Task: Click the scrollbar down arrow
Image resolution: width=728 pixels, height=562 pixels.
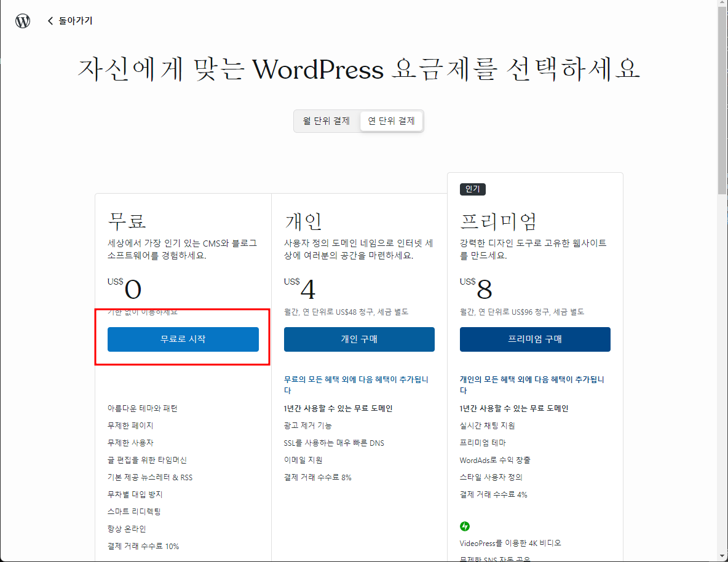Action: [722, 556]
